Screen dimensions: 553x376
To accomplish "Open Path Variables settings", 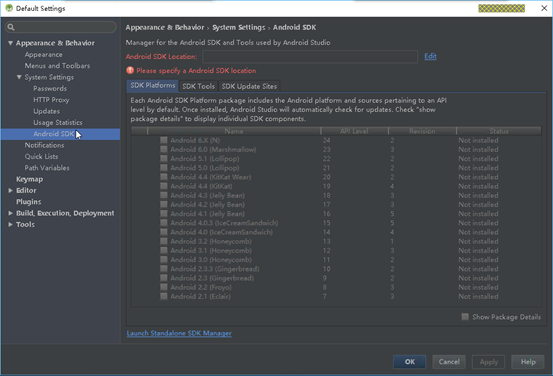I will point(47,168).
